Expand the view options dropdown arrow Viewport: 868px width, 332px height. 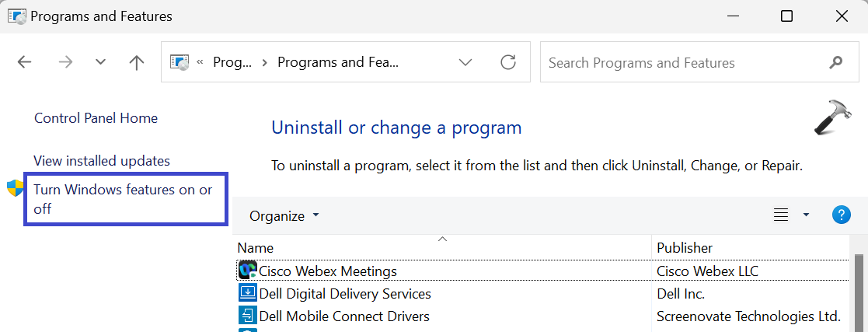pyautogui.click(x=806, y=215)
